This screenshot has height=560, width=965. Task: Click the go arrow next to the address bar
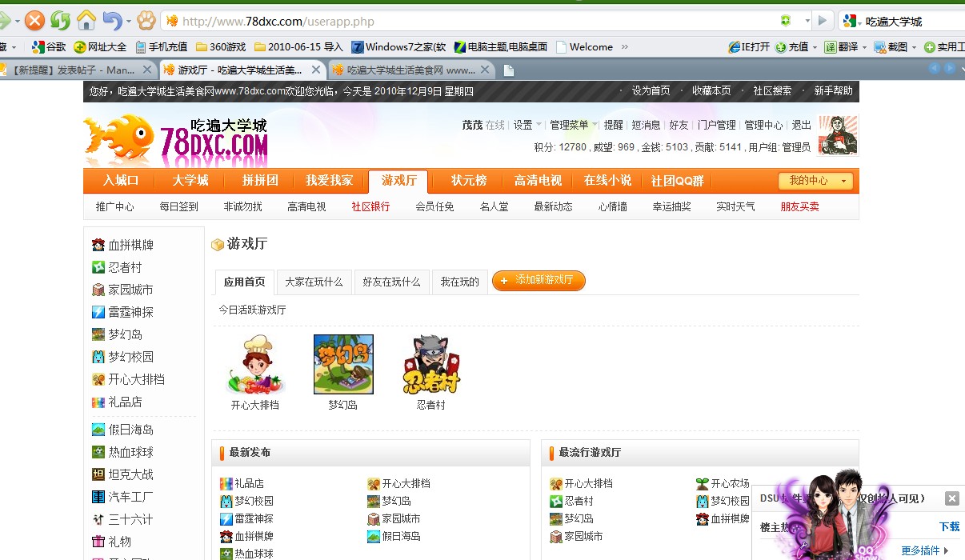point(823,21)
